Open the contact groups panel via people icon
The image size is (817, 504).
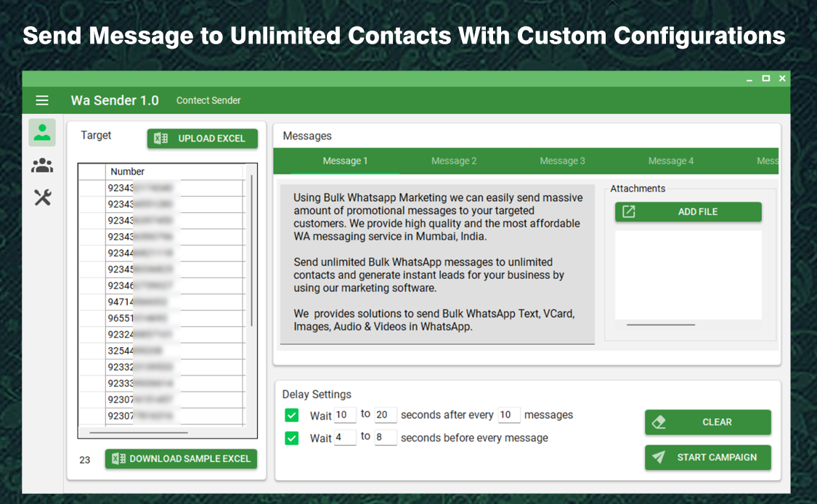click(41, 165)
